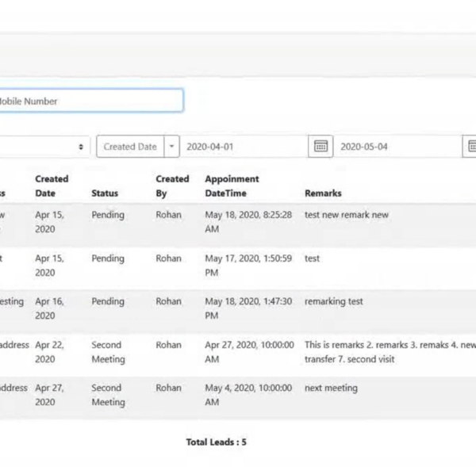Click the end date field showing 2020-05-04

click(397, 147)
